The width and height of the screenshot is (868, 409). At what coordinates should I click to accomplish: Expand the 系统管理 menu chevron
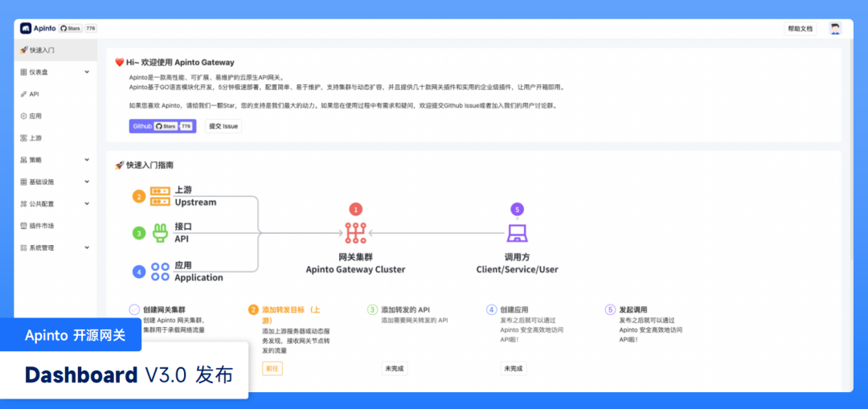[87, 247]
